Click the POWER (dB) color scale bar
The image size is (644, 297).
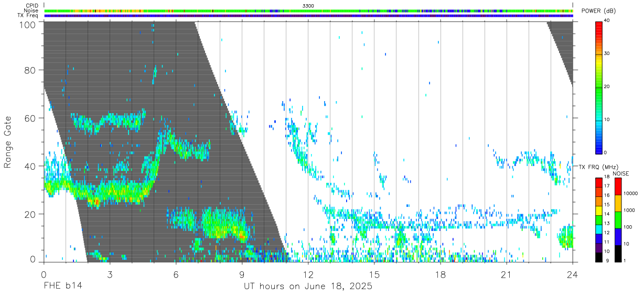(x=599, y=87)
